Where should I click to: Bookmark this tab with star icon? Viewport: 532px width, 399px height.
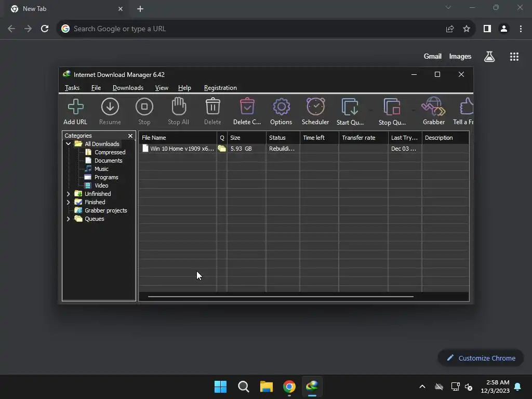467,29
